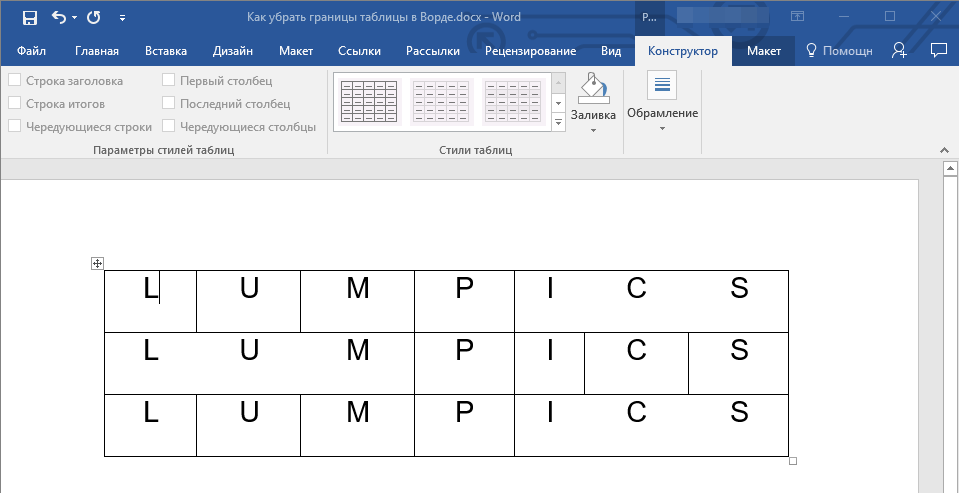Click the Save icon in the title bar
The image size is (959, 493).
point(29,17)
